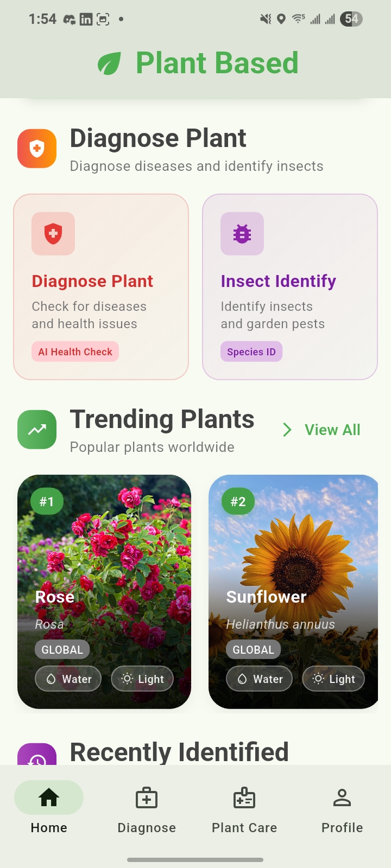Select the Insect Identify bug icon

pyautogui.click(x=242, y=234)
